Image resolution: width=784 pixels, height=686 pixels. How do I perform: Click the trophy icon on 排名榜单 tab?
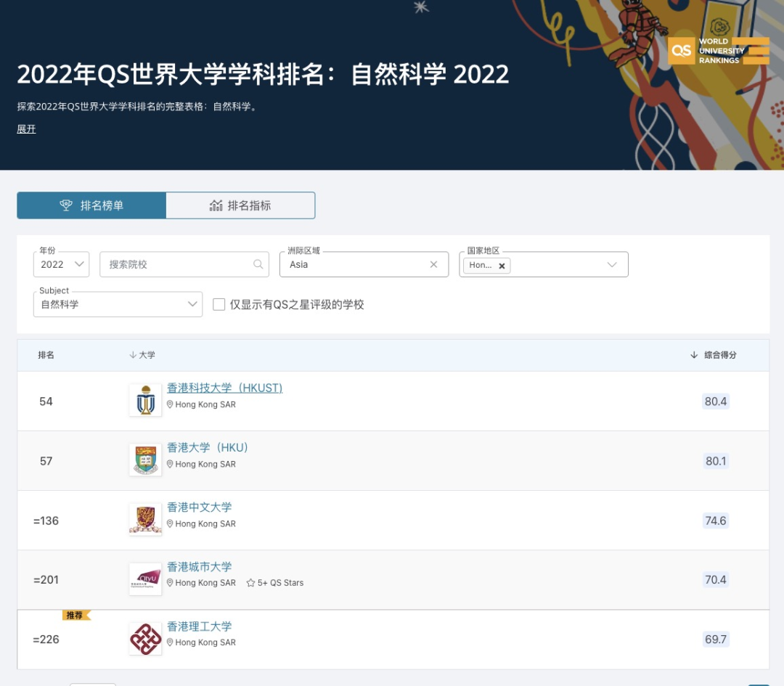click(x=66, y=205)
